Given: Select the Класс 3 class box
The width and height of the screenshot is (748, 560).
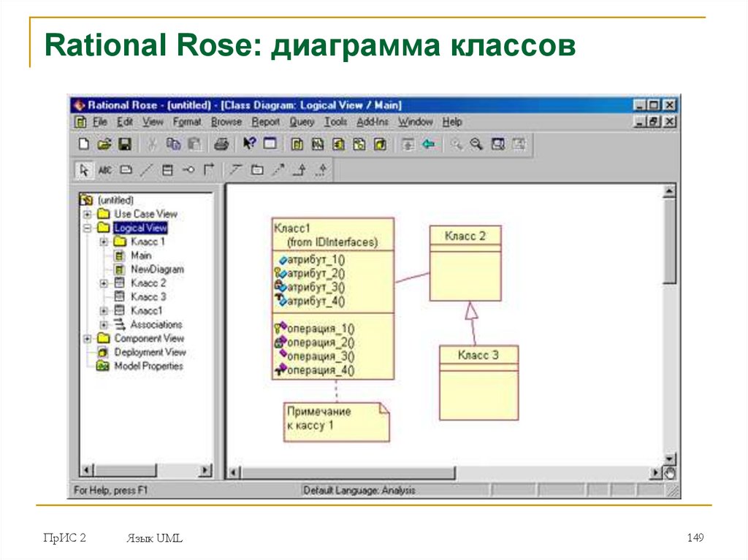Looking at the screenshot, I should [478, 383].
